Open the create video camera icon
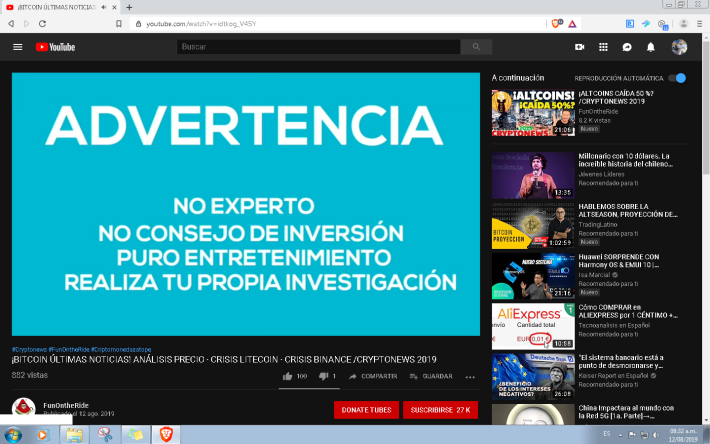Screen dimensions: 710x444 579,47
